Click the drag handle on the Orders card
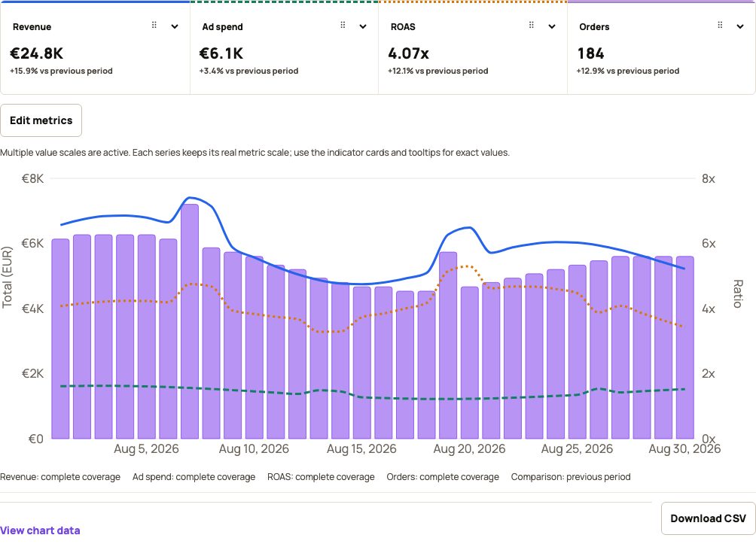Viewport: 756px width, 547px height. (x=720, y=25)
